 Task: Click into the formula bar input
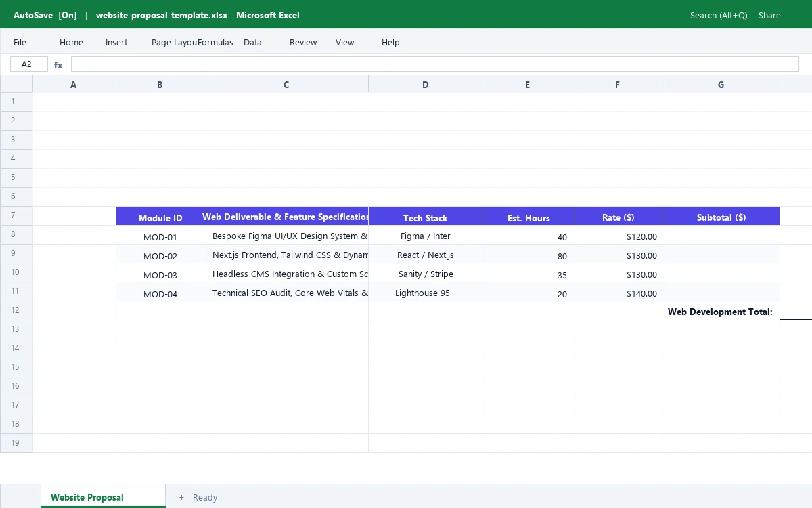[435, 64]
